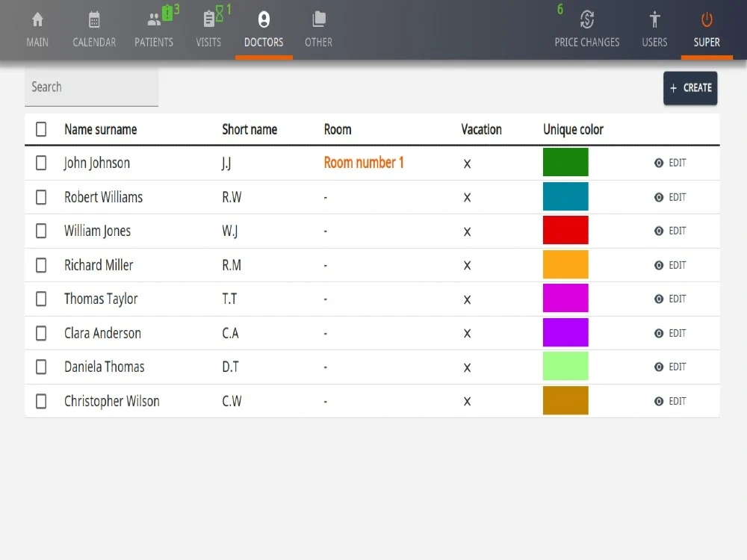The height and width of the screenshot is (560, 747).
Task: Check the John Johnson row checkbox
Action: point(41,163)
